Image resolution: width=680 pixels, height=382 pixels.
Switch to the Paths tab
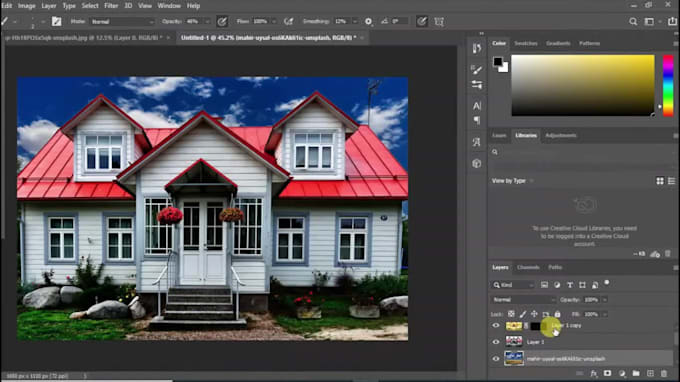coord(555,268)
